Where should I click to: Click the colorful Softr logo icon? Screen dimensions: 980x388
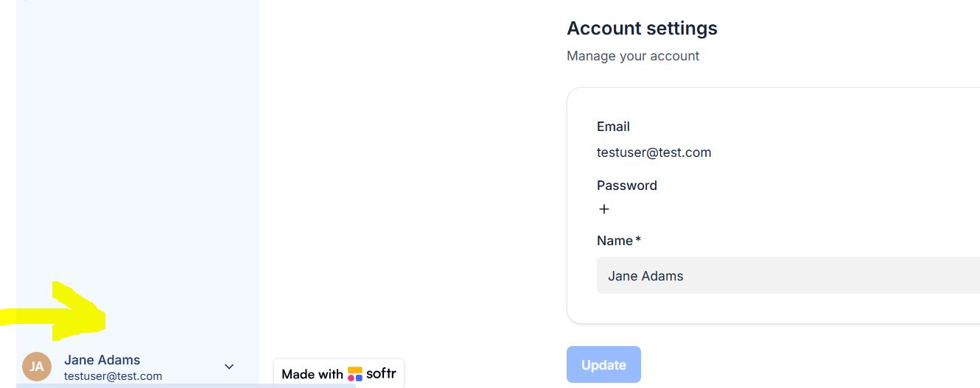tap(355, 374)
